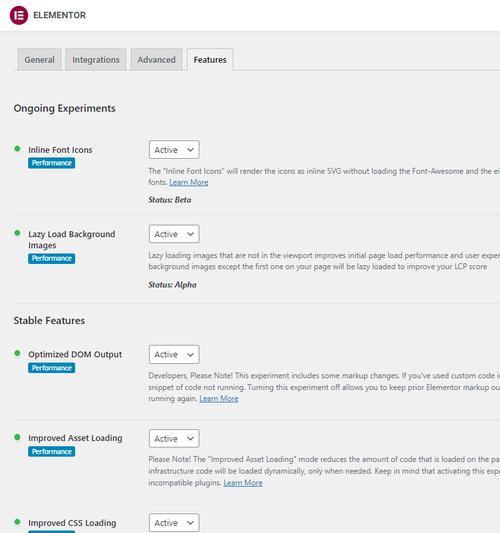
Task: Open the Improved CSS Loading dropdown
Action: 174,523
